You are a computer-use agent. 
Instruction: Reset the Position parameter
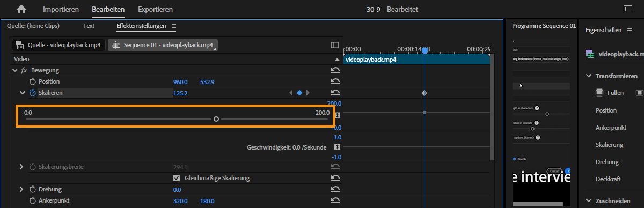335,81
